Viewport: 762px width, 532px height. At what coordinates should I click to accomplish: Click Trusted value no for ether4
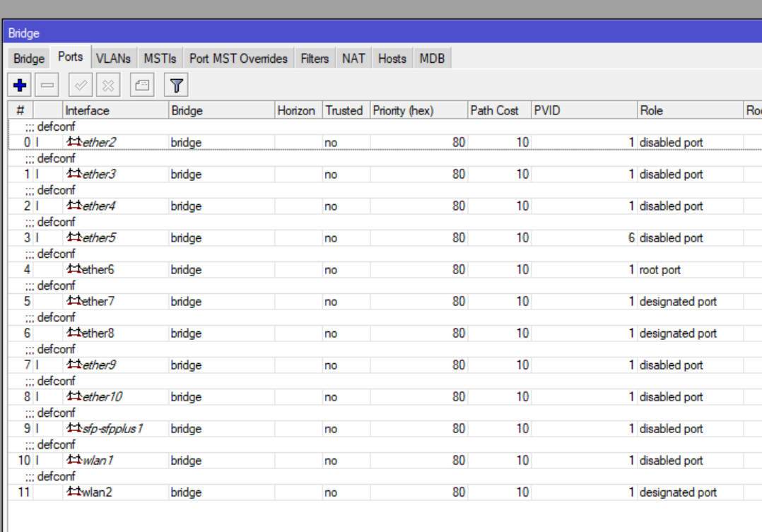pyautogui.click(x=331, y=206)
